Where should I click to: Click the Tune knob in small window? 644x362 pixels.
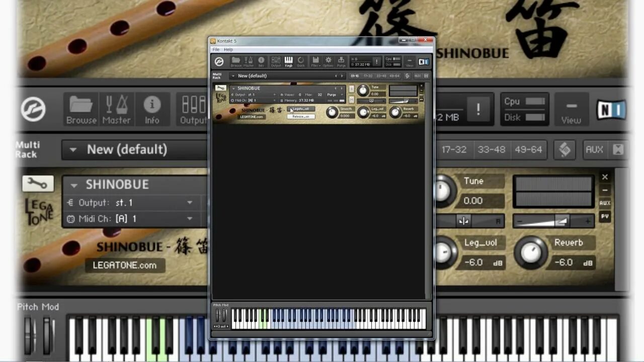pos(363,90)
